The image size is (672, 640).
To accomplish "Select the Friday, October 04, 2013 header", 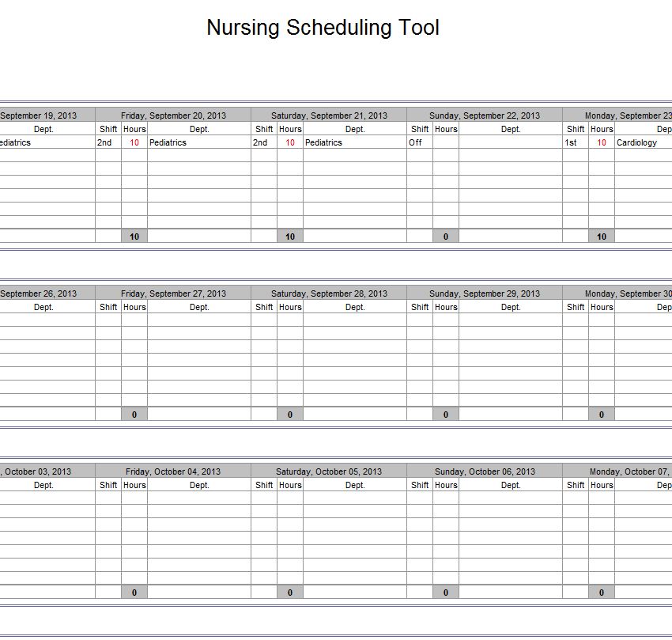I will click(x=173, y=471).
